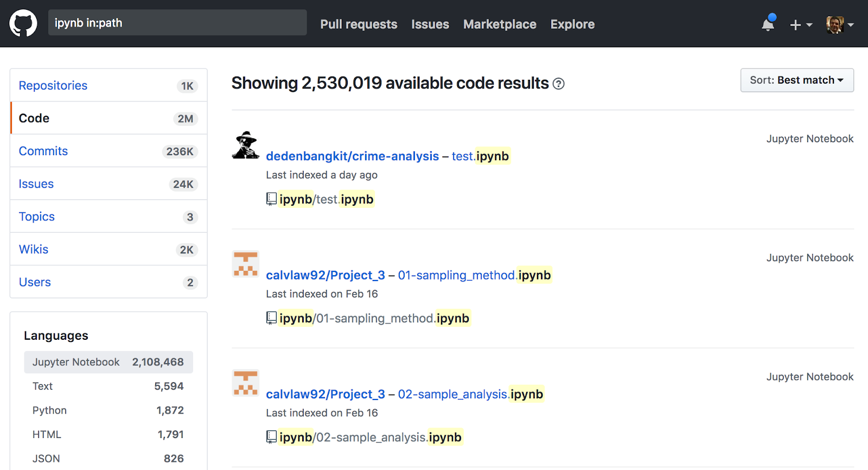
Task: View Wikis search results
Action: tap(108, 250)
